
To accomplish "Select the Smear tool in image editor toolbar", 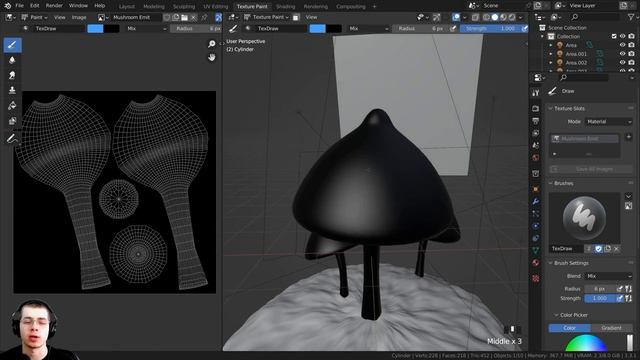I will tap(12, 75).
